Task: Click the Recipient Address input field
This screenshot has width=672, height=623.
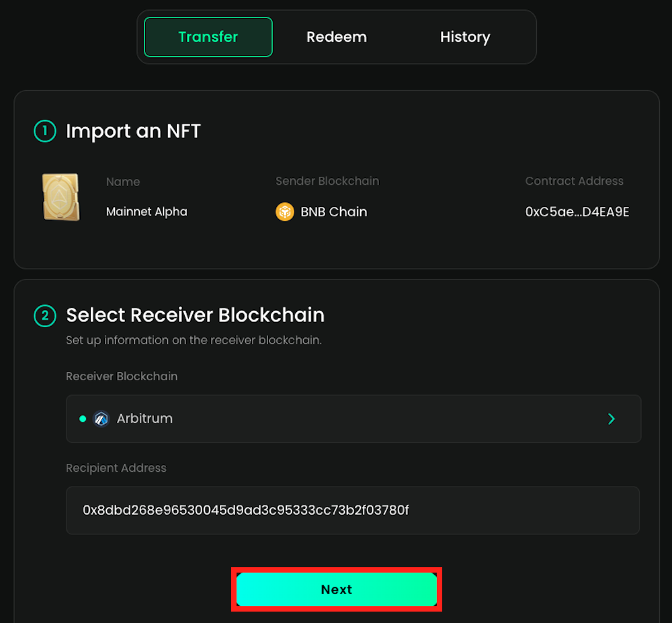Action: [x=353, y=510]
